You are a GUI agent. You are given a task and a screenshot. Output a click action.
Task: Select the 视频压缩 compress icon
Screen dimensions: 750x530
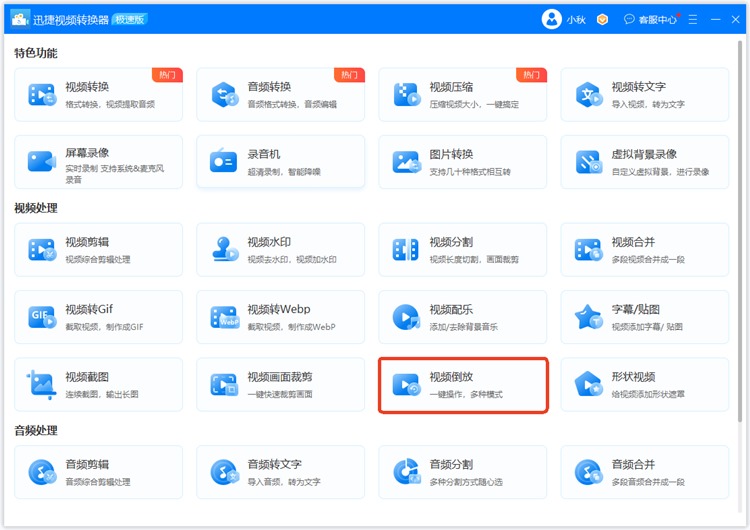[407, 95]
